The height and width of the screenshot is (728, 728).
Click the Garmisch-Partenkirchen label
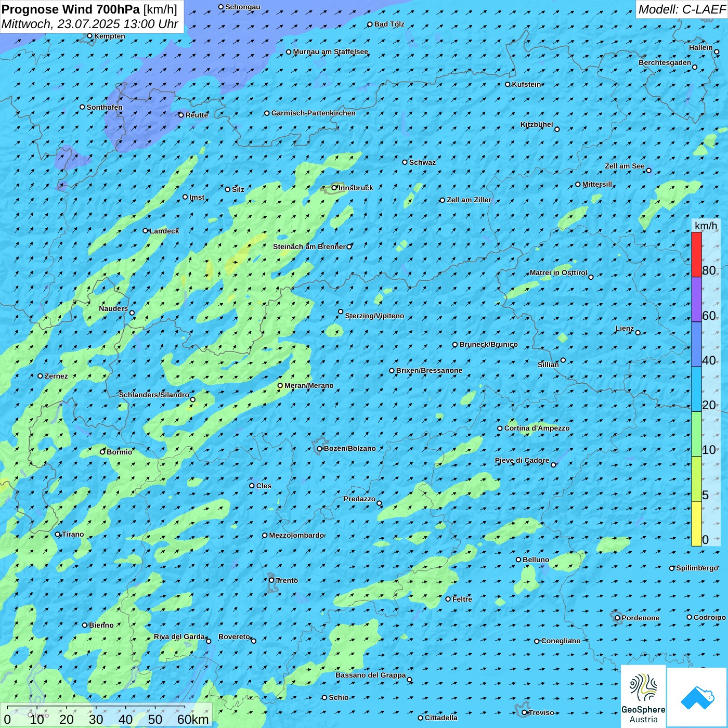pyautogui.click(x=314, y=113)
